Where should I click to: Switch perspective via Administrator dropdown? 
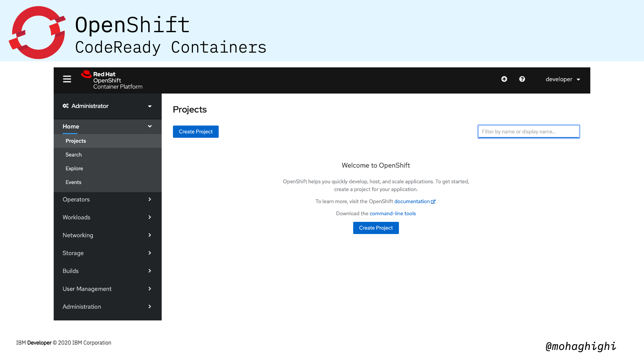[x=107, y=106]
